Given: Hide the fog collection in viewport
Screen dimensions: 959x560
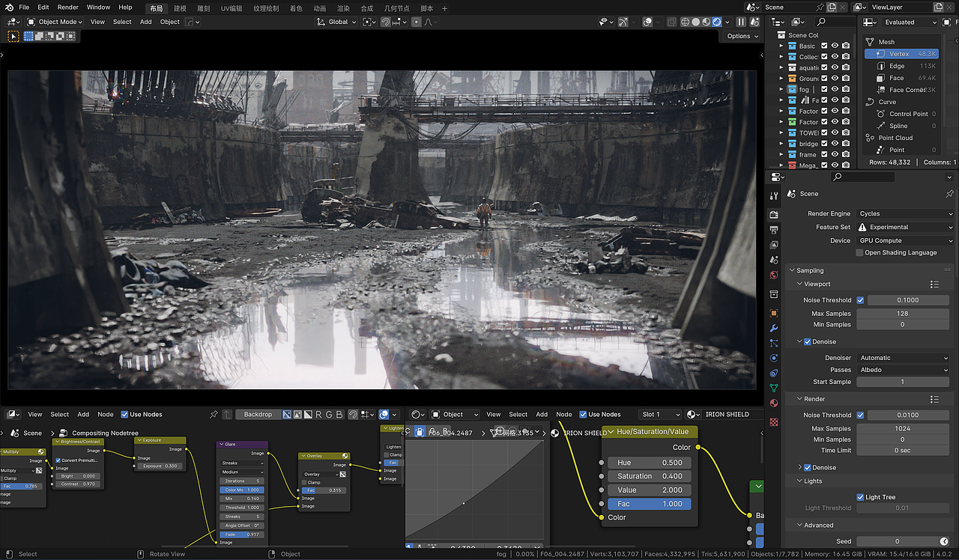Looking at the screenshot, I should 835,89.
